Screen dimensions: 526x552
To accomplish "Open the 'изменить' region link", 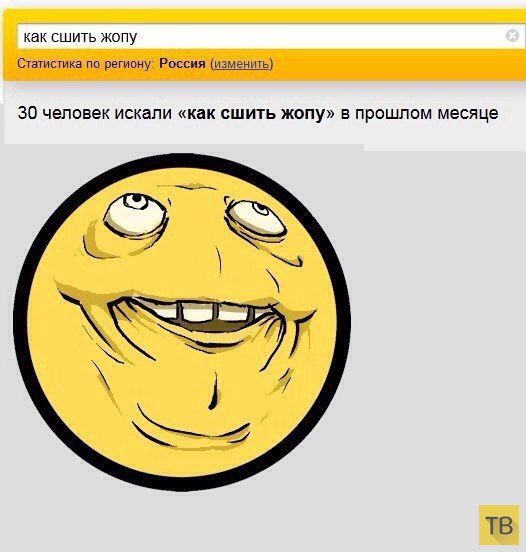I will coord(242,64).
